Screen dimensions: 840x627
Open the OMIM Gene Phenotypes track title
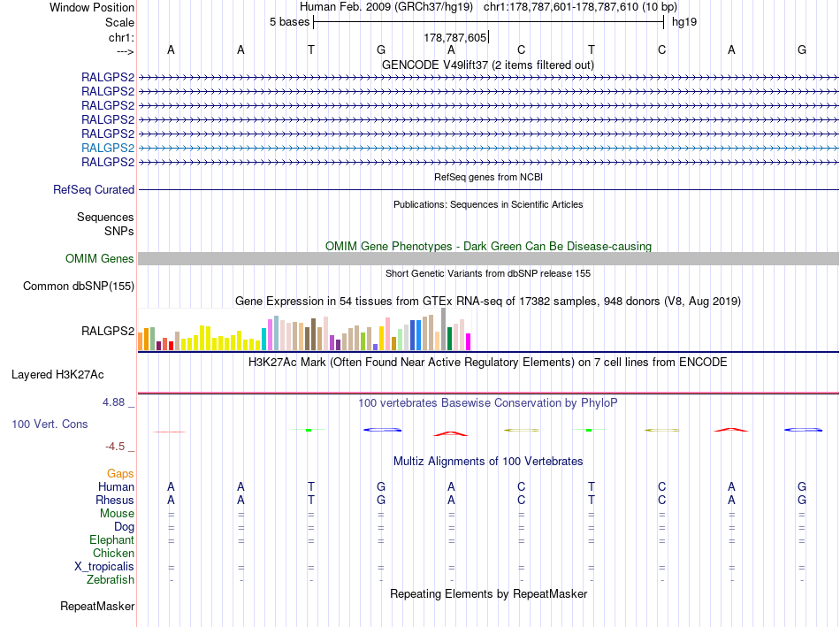pos(488,246)
